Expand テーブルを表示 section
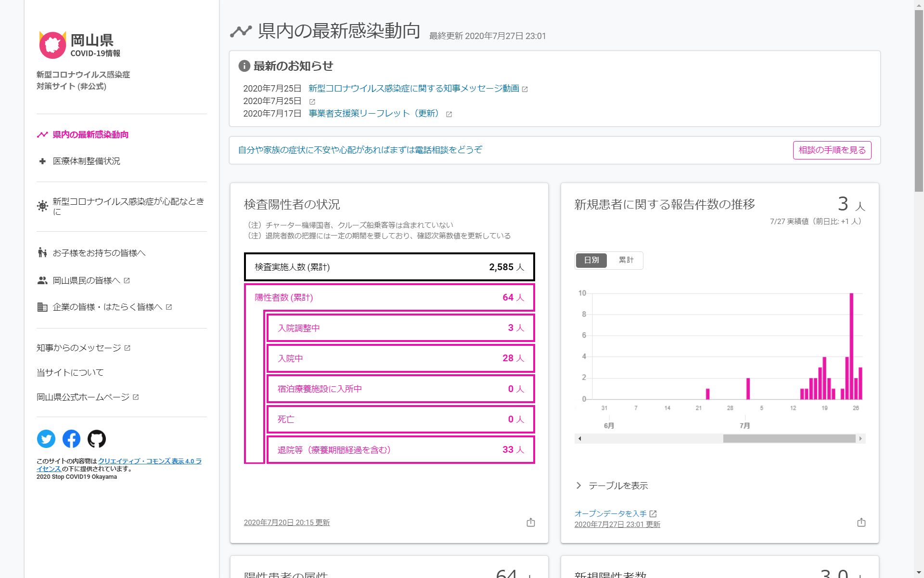This screenshot has width=924, height=578. pos(618,486)
